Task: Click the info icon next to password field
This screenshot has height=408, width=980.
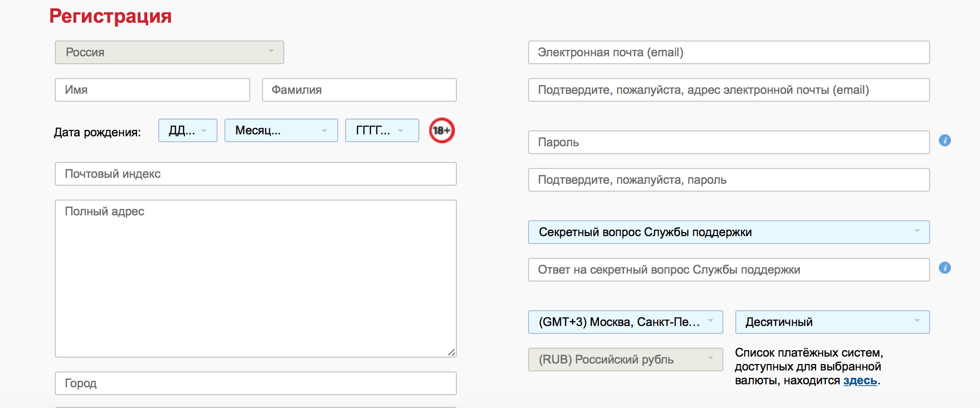Action: click(x=944, y=140)
